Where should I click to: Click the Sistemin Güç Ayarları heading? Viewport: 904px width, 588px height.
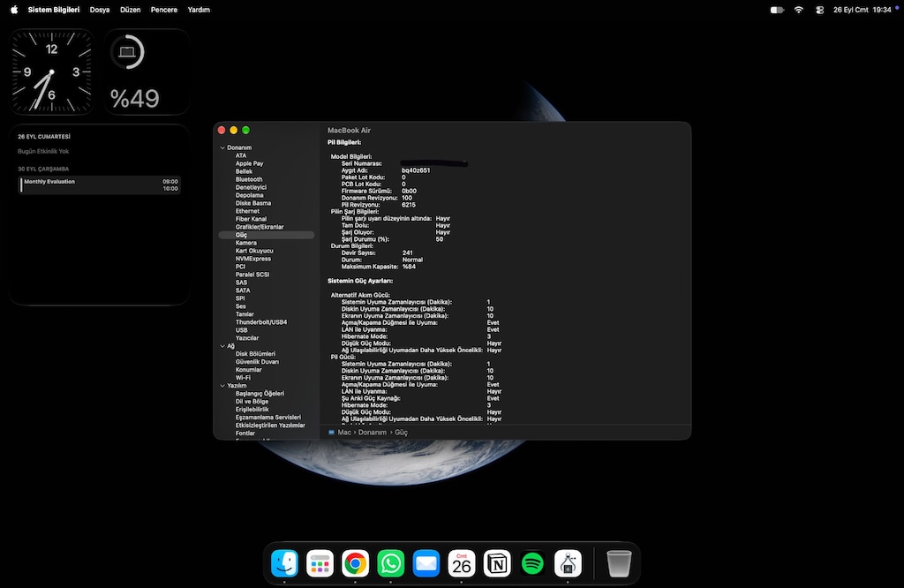(x=360, y=282)
